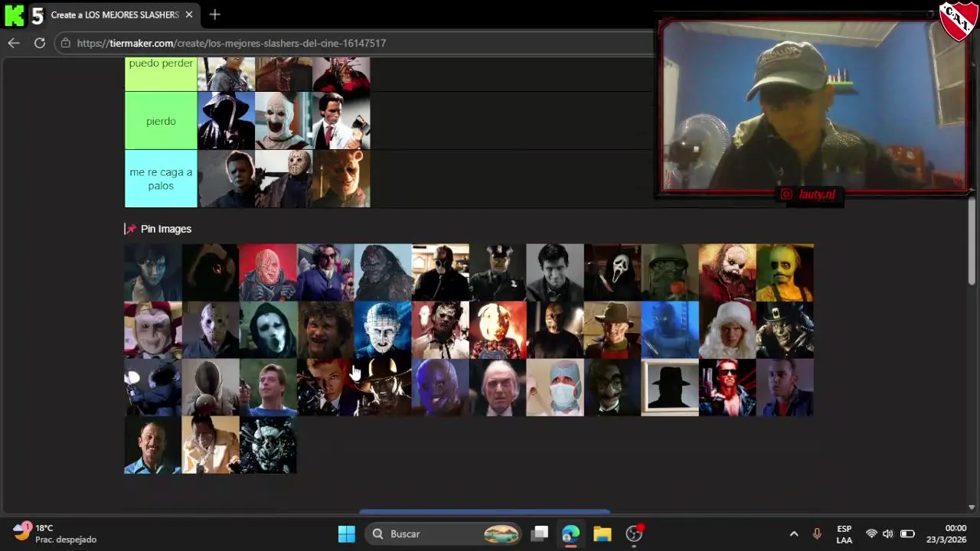
Task: Click the microphone icon in the tray
Action: pyautogui.click(x=817, y=533)
